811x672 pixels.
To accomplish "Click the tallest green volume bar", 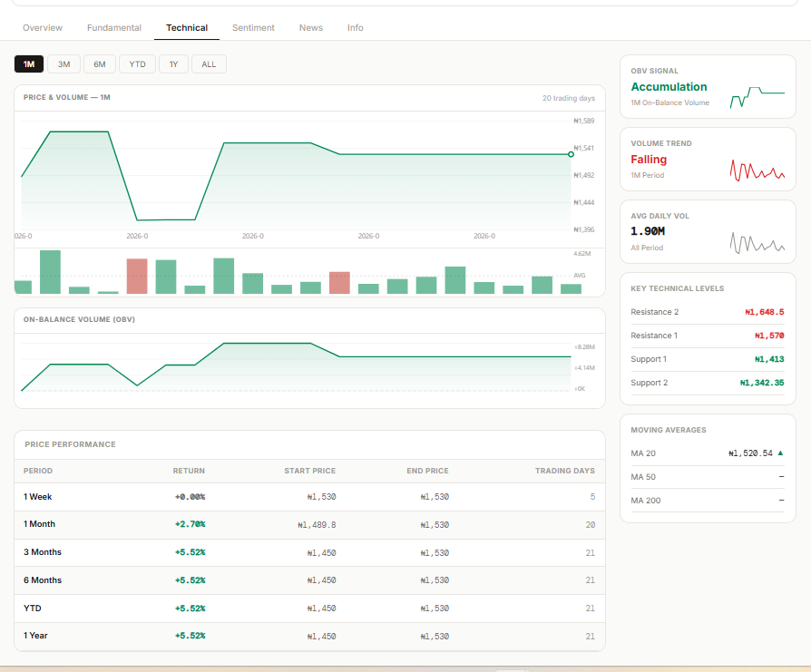I will (50, 272).
